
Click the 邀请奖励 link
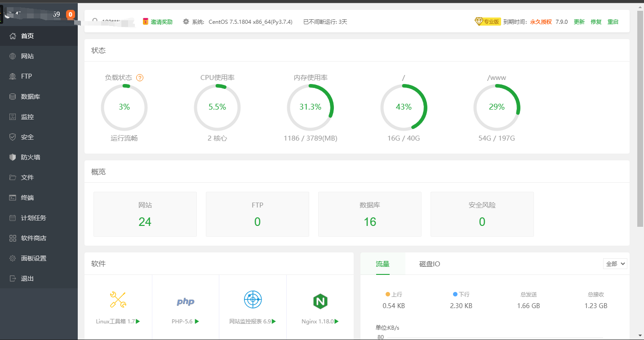coord(162,22)
